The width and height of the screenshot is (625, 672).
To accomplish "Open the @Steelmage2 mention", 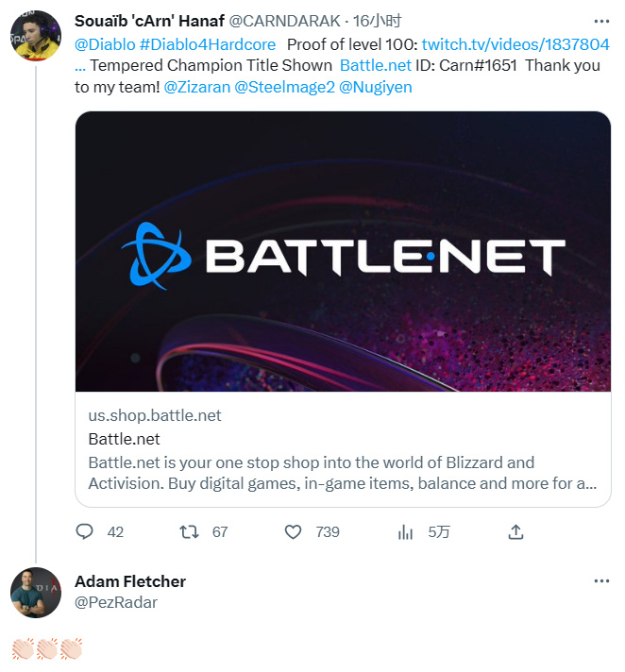I will [x=284, y=87].
